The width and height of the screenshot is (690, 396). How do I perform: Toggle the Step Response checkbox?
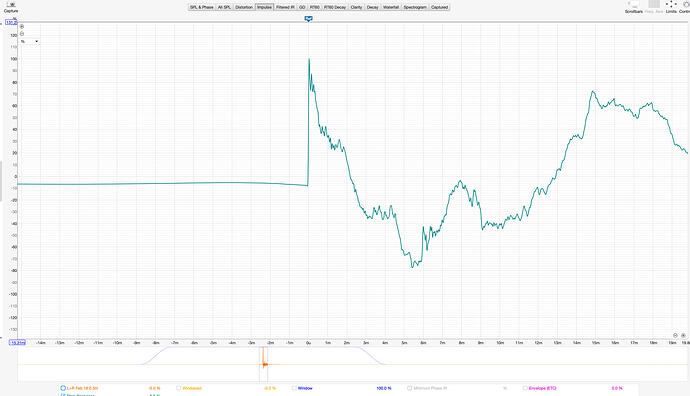tap(63, 395)
